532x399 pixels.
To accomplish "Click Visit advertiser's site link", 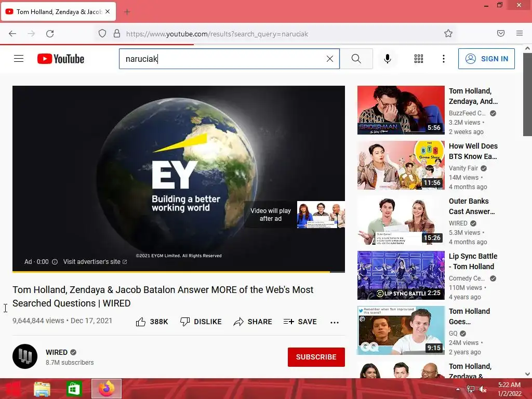I will click(95, 262).
